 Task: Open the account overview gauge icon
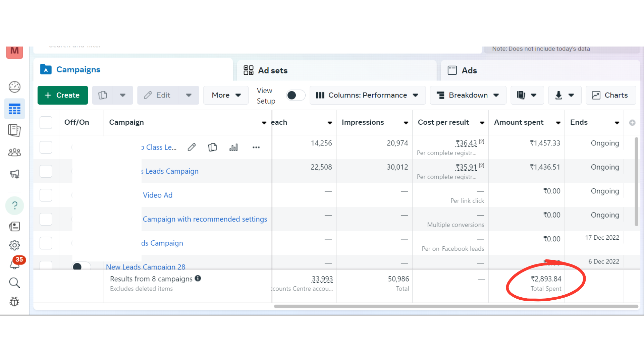coord(14,87)
